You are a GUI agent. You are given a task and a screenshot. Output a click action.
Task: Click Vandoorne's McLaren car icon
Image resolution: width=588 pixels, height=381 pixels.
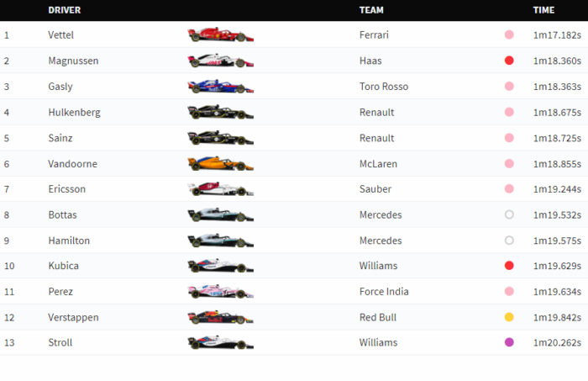(220, 164)
